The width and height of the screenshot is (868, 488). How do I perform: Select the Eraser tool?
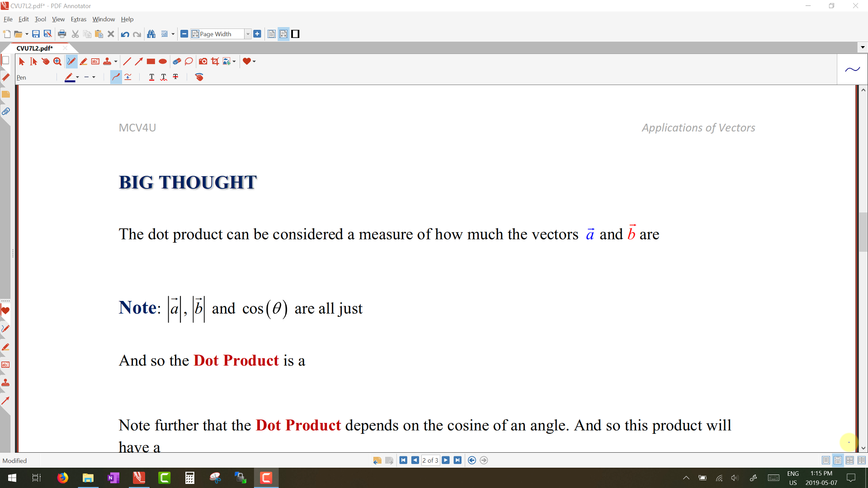point(177,61)
